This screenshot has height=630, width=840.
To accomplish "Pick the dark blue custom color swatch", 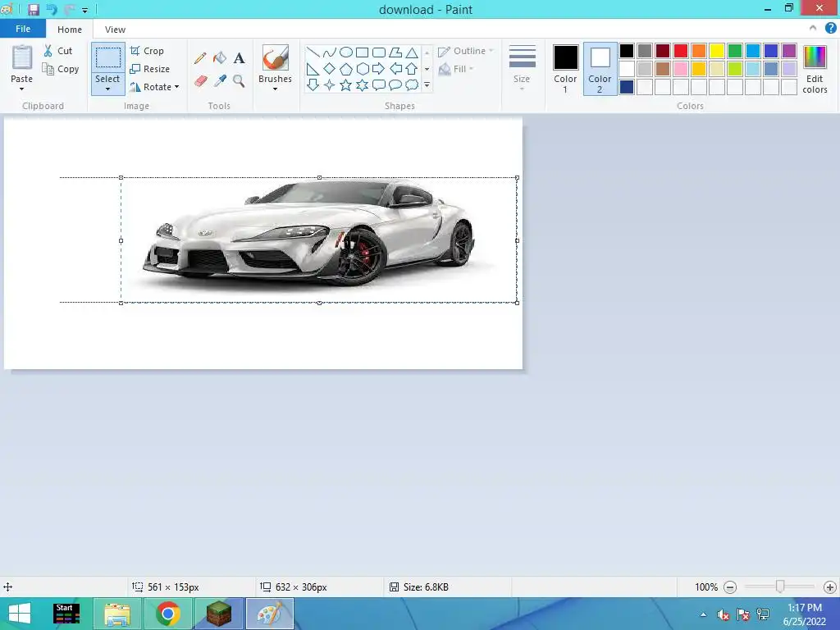I will click(x=627, y=87).
